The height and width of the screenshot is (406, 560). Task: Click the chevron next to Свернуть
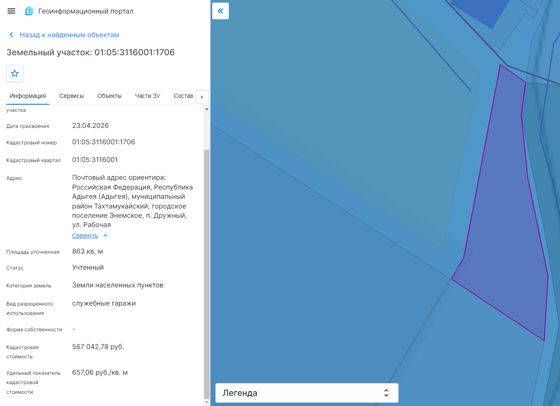point(105,236)
